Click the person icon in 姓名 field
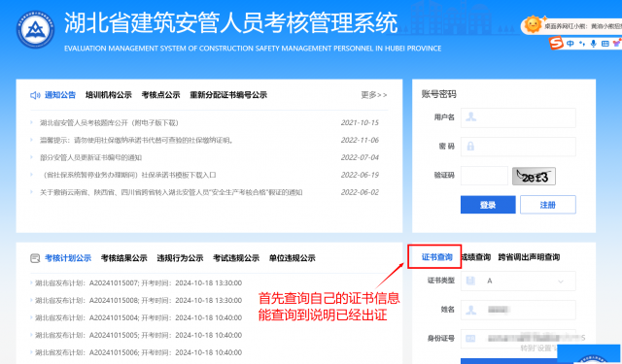Viewport: 622px width, 364px height. tap(470, 310)
